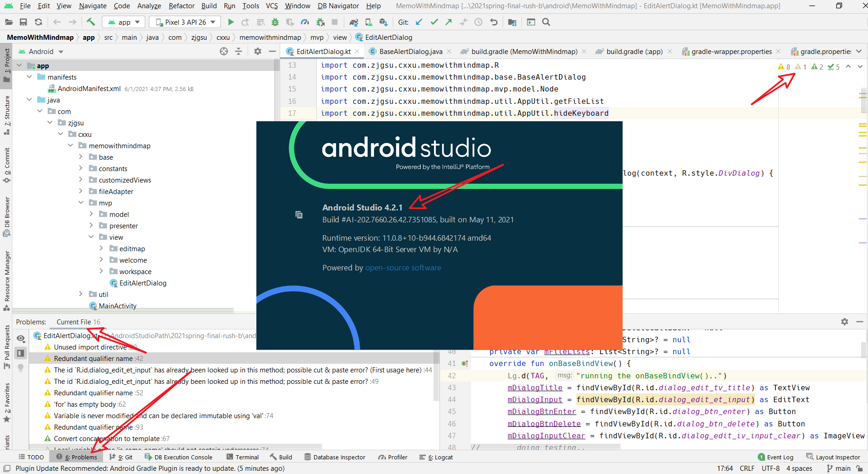
Task: Toggle Problems view options eye icon
Action: click(21, 338)
